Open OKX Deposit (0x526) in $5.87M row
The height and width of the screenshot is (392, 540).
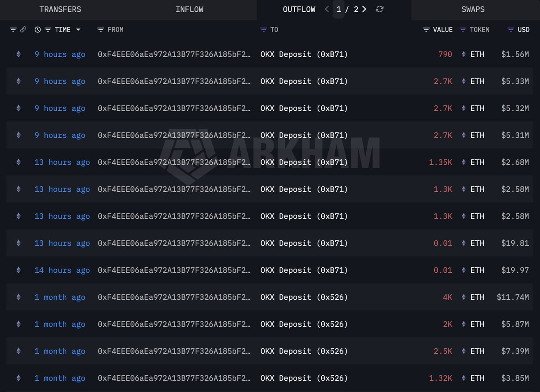point(304,324)
